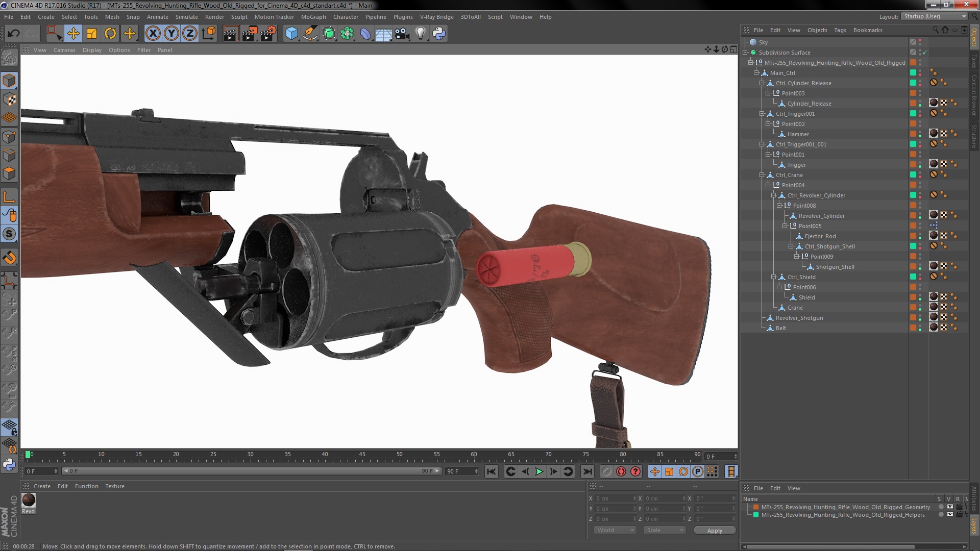Open the Simulate menu
Screen dimensions: 980x551
click(186, 17)
